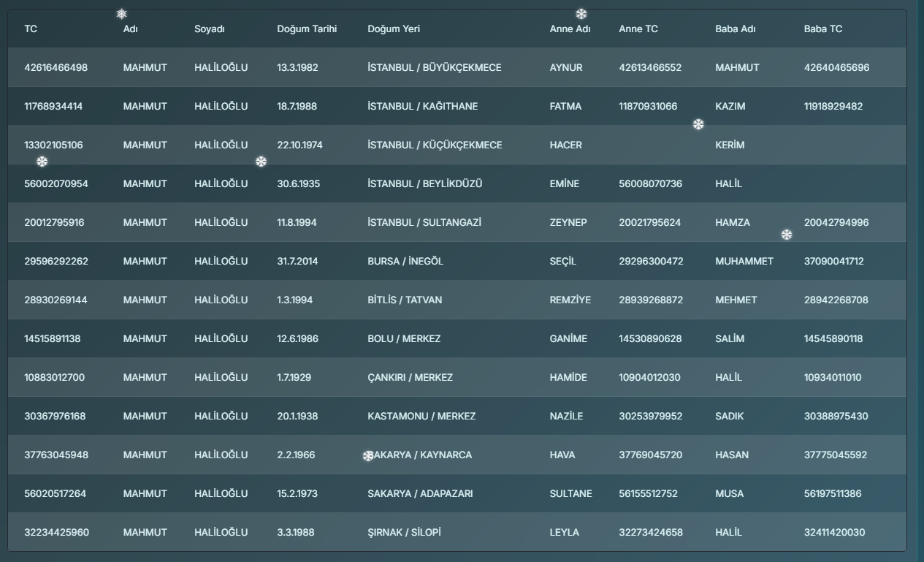
Task: Click the snowflake below the 22.10.1974 row's TC cell
Action: (42, 162)
